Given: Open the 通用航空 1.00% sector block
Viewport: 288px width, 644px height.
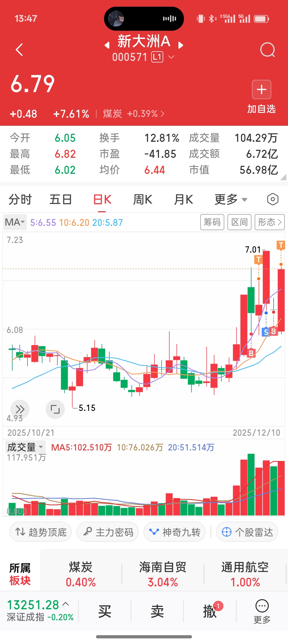Looking at the screenshot, I should click(245, 574).
